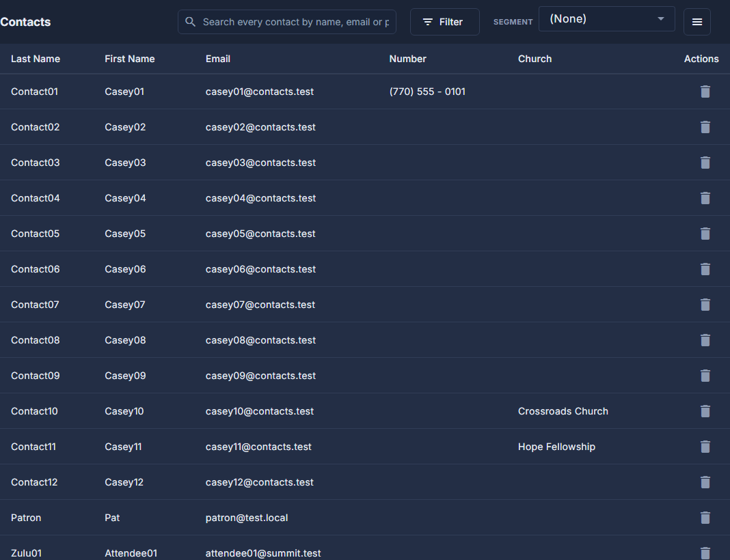Select the Zulu01 last name cell
The height and width of the screenshot is (560, 730).
tap(26, 553)
